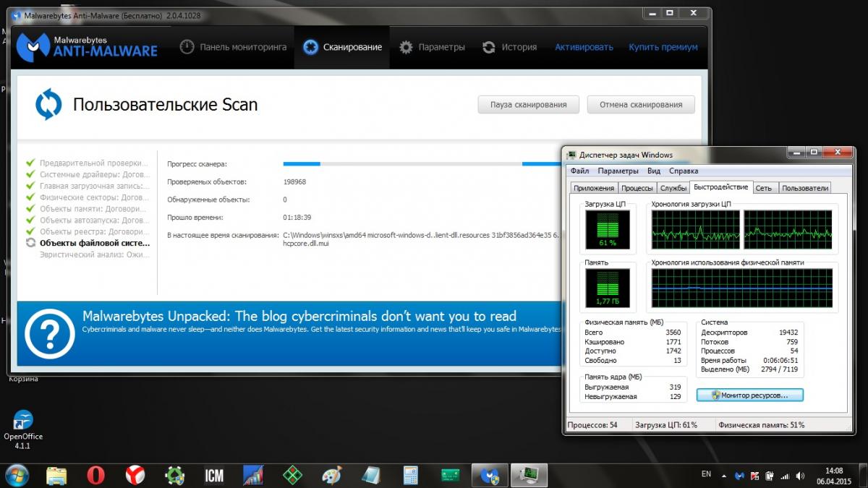Launch Opera browser from the taskbar

(96, 475)
